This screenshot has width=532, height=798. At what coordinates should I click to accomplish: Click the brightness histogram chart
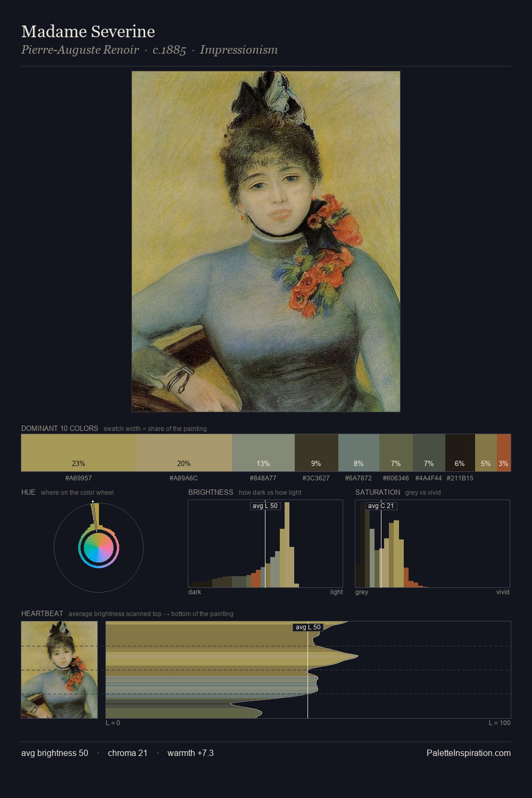265,544
